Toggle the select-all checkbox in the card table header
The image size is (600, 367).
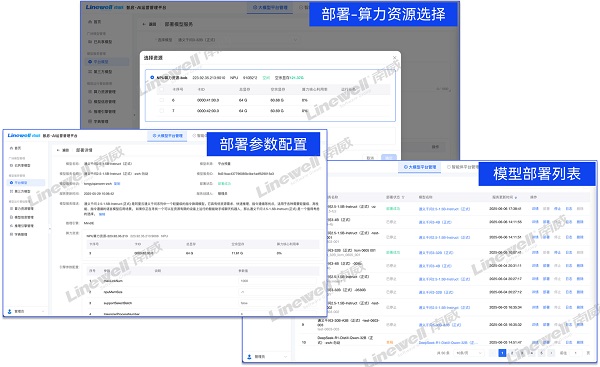(161, 90)
